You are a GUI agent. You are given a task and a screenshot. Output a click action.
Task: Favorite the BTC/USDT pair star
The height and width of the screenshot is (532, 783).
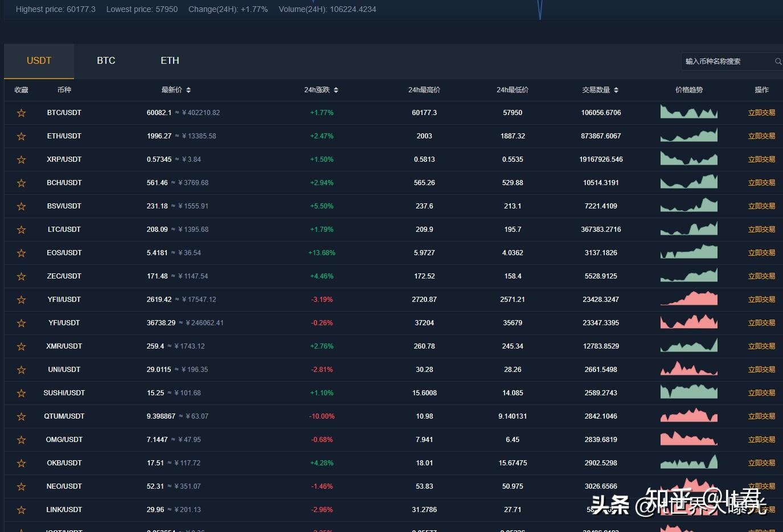point(21,113)
